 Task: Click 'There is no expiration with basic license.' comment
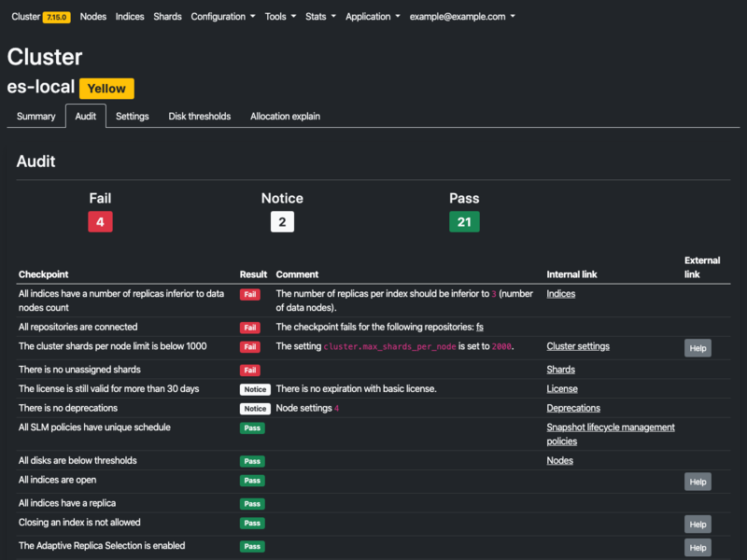click(x=356, y=389)
